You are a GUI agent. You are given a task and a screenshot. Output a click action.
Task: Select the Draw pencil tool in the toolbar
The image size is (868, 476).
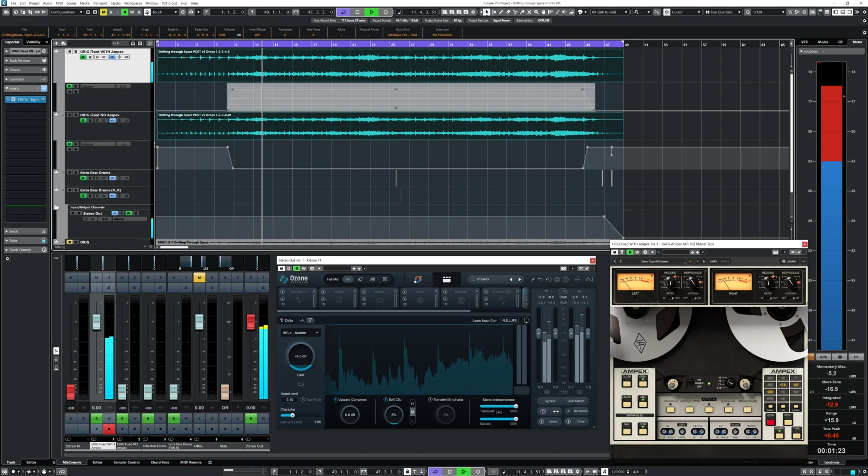point(502,12)
